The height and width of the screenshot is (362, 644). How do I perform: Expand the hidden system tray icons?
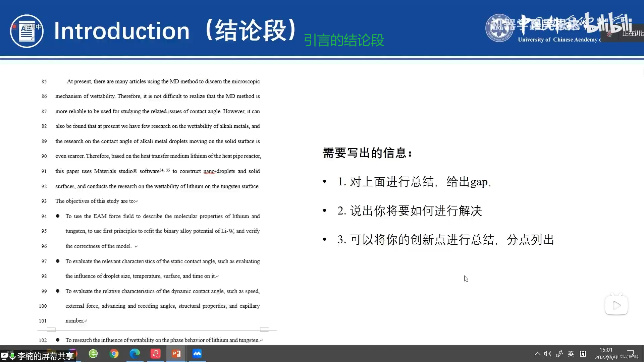[537, 354]
